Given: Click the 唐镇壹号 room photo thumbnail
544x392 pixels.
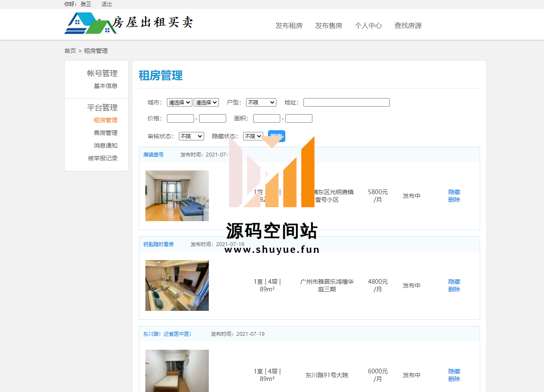Looking at the screenshot, I should click(177, 196).
